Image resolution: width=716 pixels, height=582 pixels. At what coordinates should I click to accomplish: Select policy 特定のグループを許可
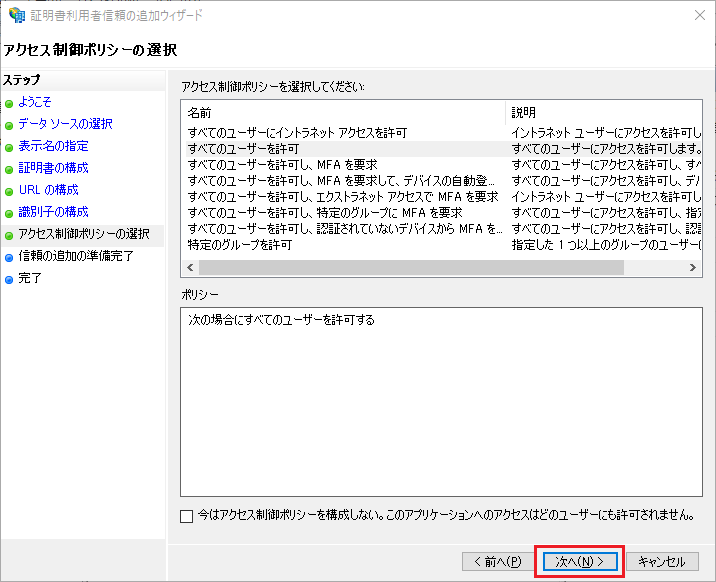(240, 245)
